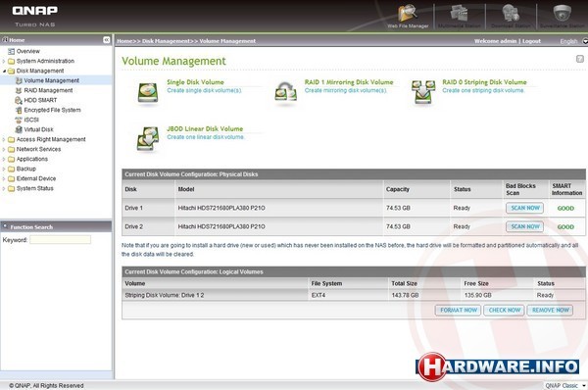This screenshot has height=390, width=588.
Task: Open Encrypted File System
Action: [x=52, y=110]
